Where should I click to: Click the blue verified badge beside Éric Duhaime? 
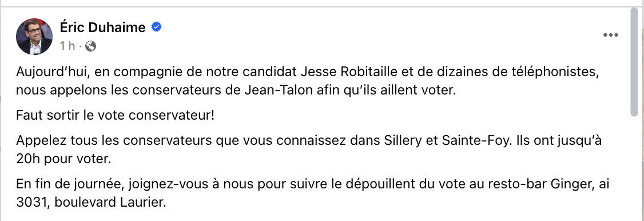click(x=157, y=27)
